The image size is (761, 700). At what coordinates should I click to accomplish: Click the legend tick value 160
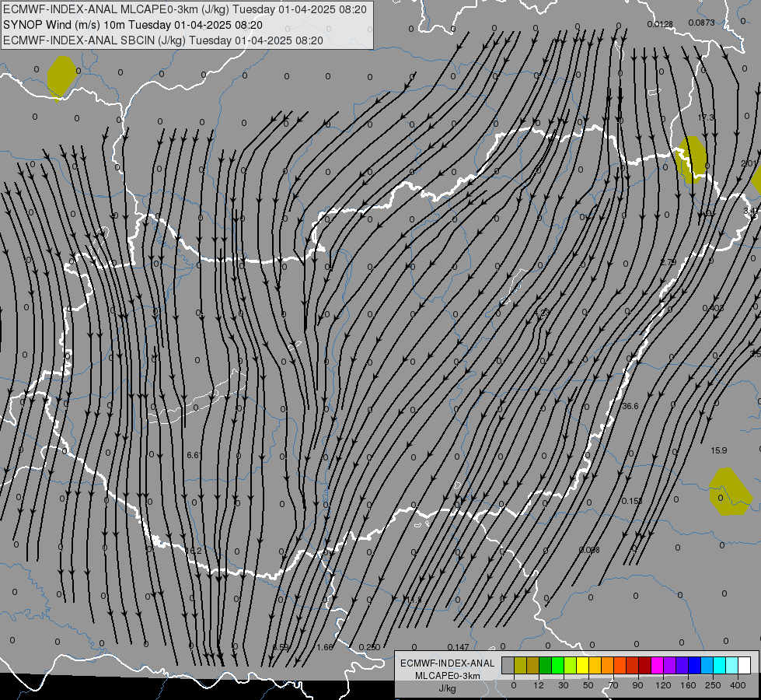tap(688, 685)
